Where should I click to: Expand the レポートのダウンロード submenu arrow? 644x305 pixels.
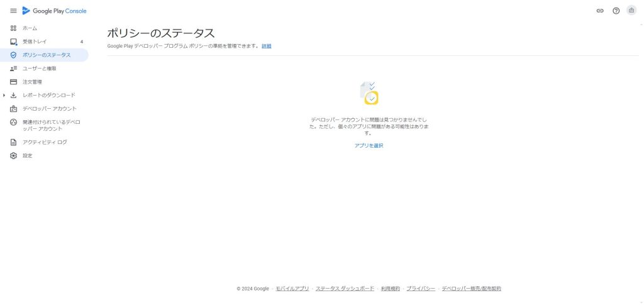4,95
